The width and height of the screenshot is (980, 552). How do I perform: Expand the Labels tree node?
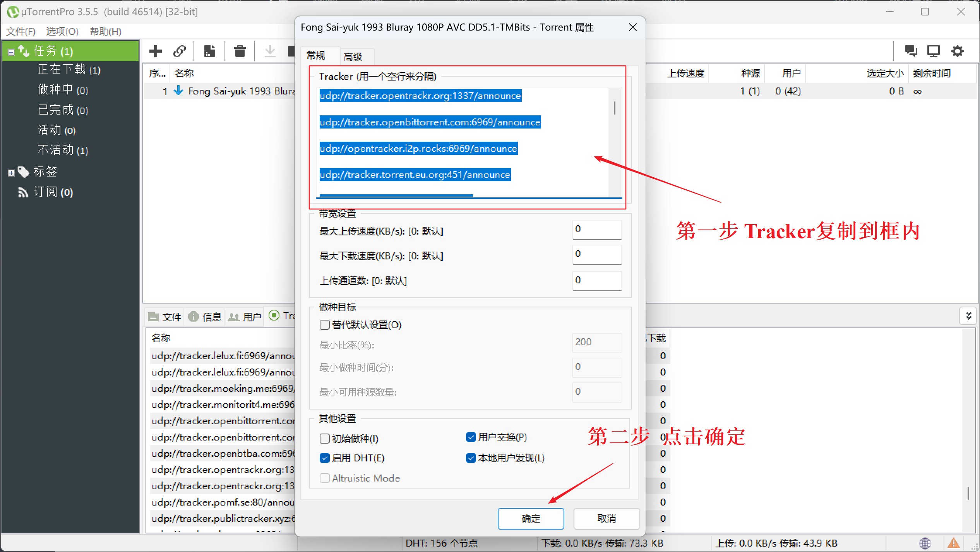click(11, 173)
